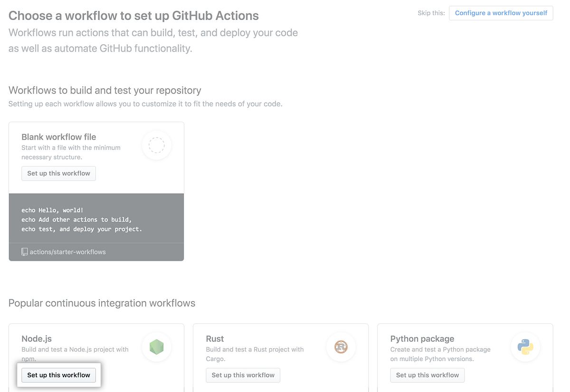Click the 'Skip this:' label text
This screenshot has width=570, height=392.
pyautogui.click(x=431, y=13)
